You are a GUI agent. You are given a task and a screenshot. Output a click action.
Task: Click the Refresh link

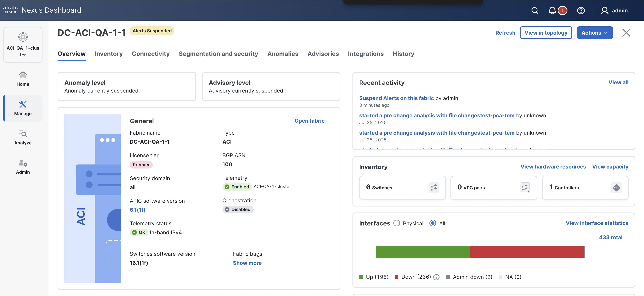click(x=505, y=33)
